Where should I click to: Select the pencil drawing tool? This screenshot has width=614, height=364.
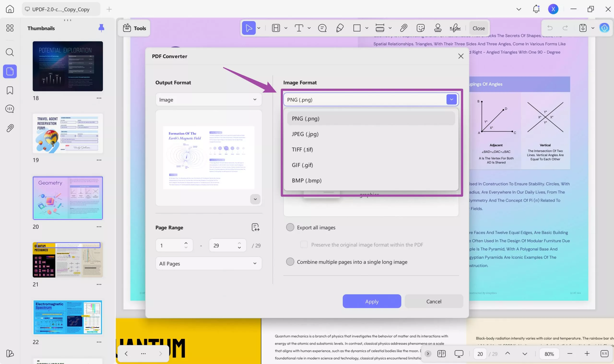[x=340, y=28]
